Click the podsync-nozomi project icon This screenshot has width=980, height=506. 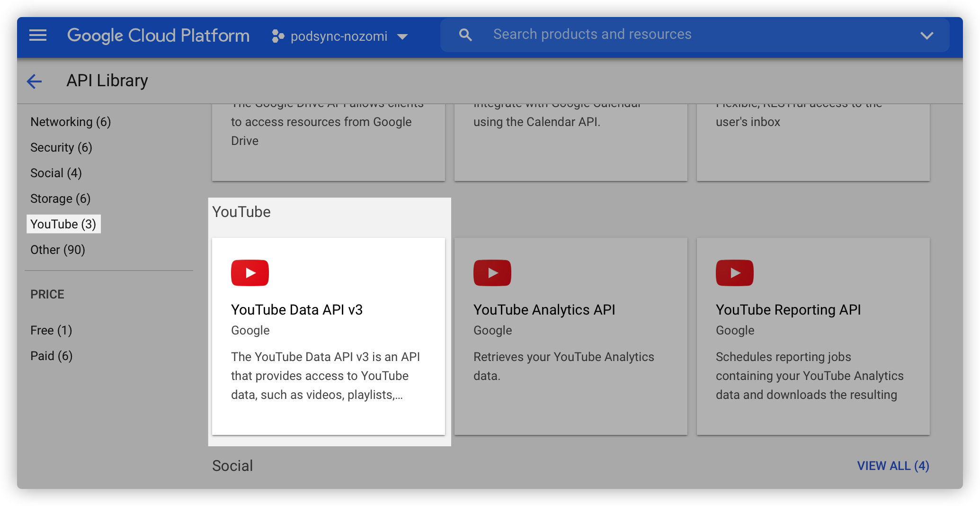(x=278, y=36)
